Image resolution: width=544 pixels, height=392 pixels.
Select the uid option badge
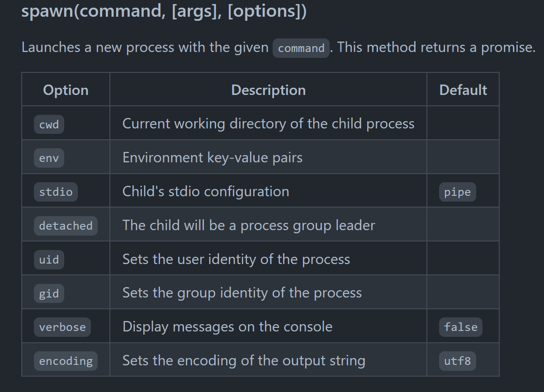pyautogui.click(x=49, y=260)
